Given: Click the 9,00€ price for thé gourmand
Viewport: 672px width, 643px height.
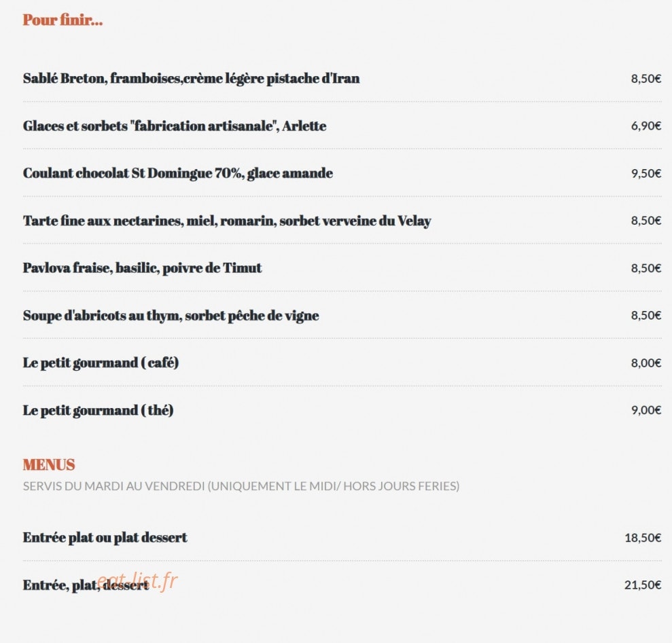Looking at the screenshot, I should click(x=646, y=410).
